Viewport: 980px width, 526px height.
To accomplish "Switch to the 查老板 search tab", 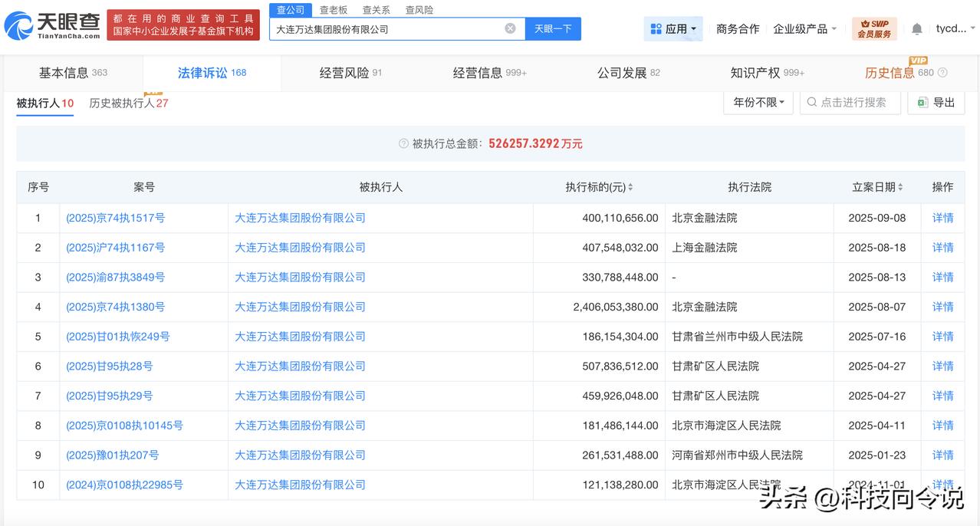I will 334,10.
